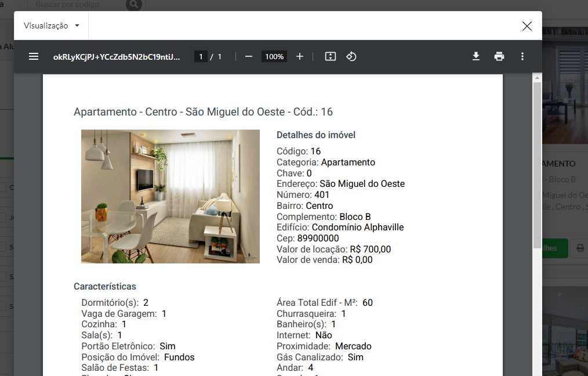Screen dimensions: 588x376
Task: Click the 'Posição do Imóvel: Fundos' line
Action: pos(138,357)
